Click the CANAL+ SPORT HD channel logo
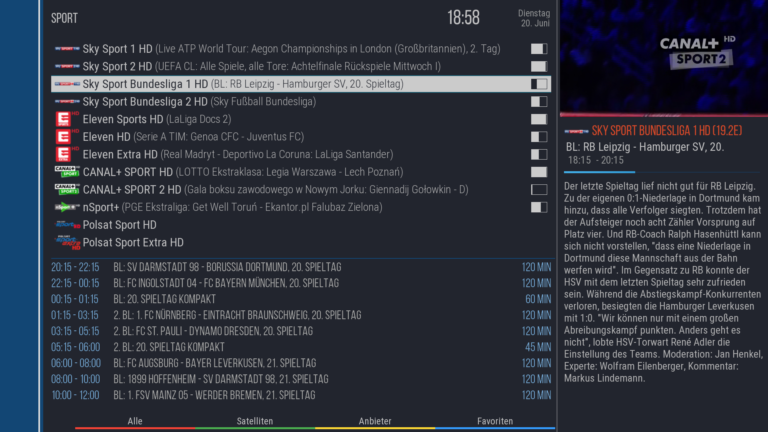 tap(67, 172)
